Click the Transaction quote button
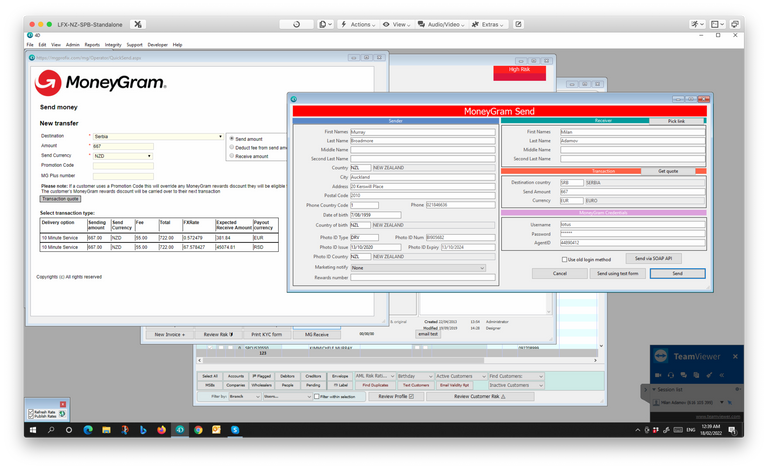Image resolution: width=768 pixels, height=469 pixels. (x=60, y=199)
